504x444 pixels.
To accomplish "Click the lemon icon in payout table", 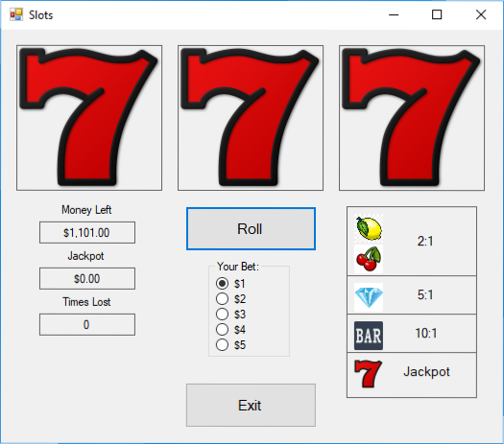I will pyautogui.click(x=369, y=228).
